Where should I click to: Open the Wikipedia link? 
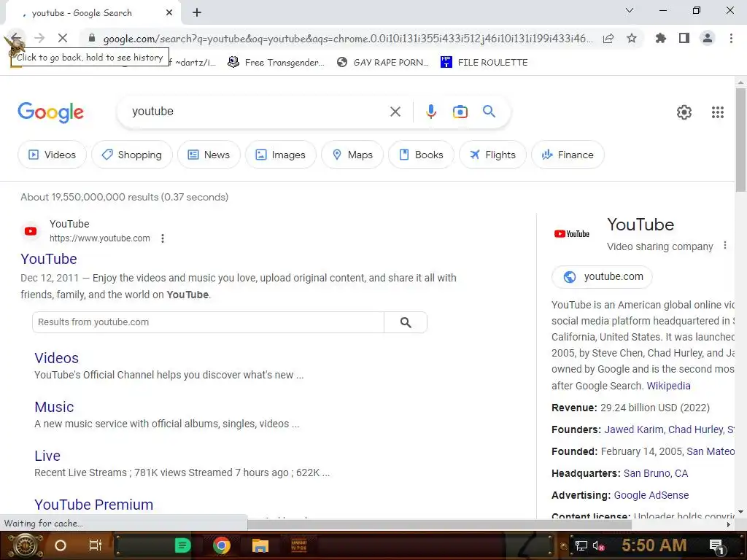[x=668, y=386]
